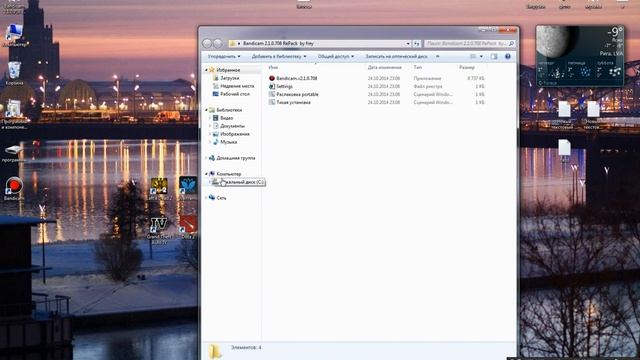
Task: Open address bar history dropdown arrow
Action: pos(408,43)
